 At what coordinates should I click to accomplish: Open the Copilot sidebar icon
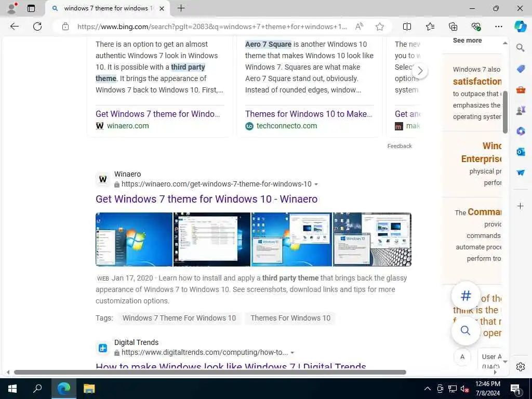coord(520,26)
